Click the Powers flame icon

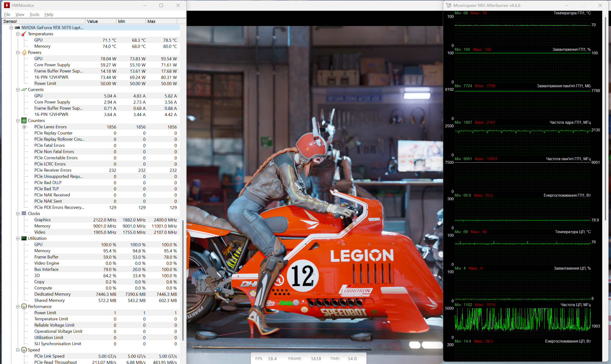tap(24, 52)
